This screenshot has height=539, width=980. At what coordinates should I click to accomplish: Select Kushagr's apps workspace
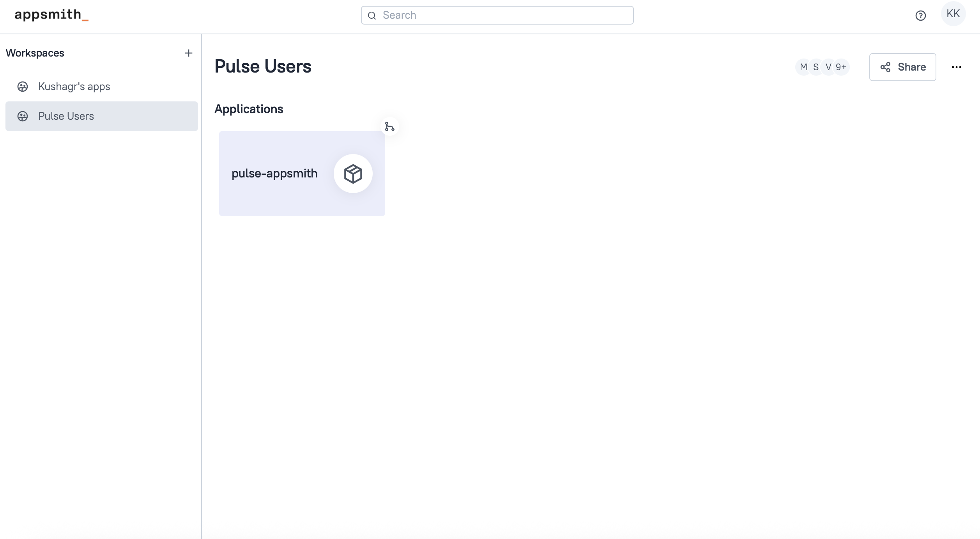[74, 87]
